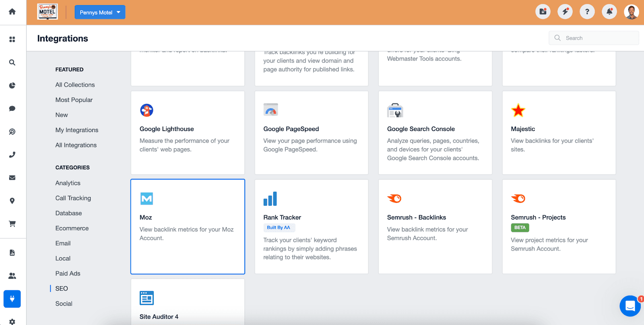Click the lightning bolt icon in header
The height and width of the screenshot is (325, 644).
point(565,12)
